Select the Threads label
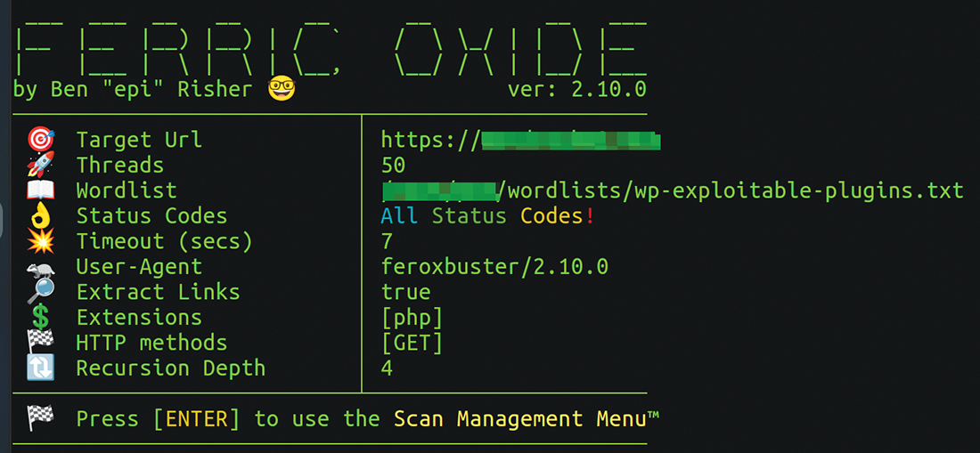This screenshot has height=453, width=980. (x=120, y=165)
